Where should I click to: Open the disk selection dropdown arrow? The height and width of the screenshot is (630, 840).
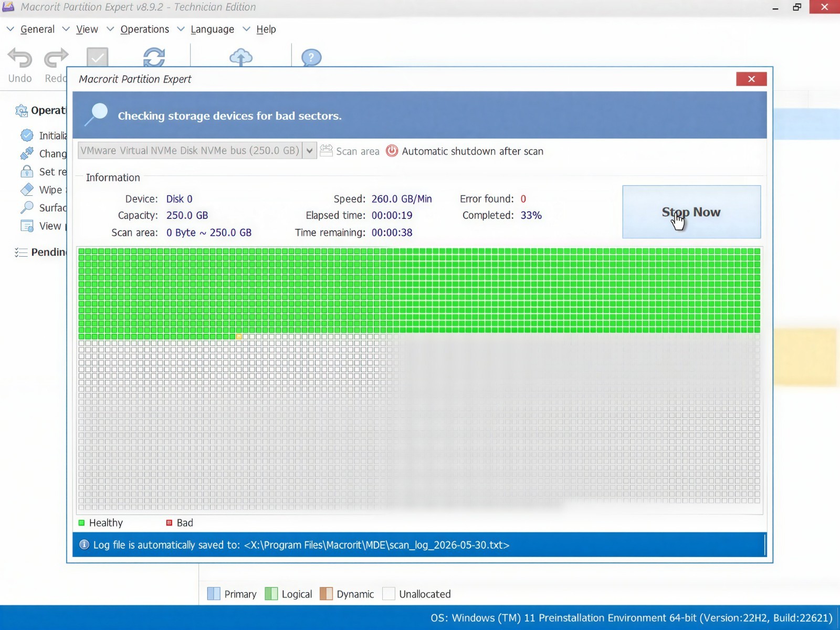pyautogui.click(x=310, y=151)
